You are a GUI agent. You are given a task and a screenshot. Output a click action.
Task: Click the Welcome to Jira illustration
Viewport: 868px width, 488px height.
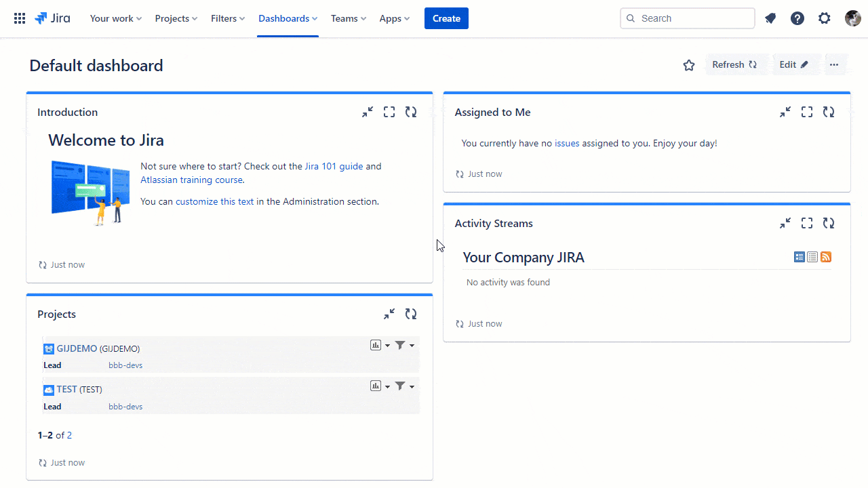tap(90, 192)
